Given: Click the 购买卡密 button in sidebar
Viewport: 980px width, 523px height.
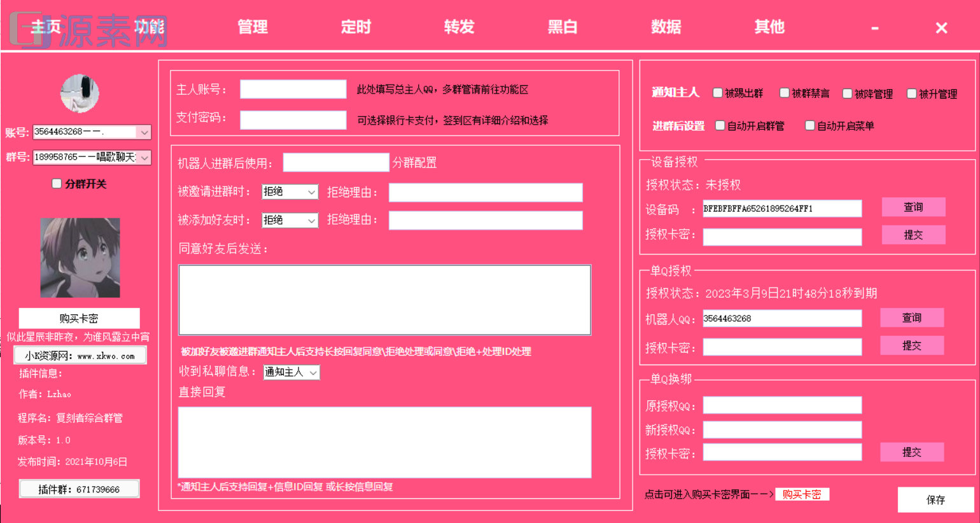Looking at the screenshot, I should (80, 318).
